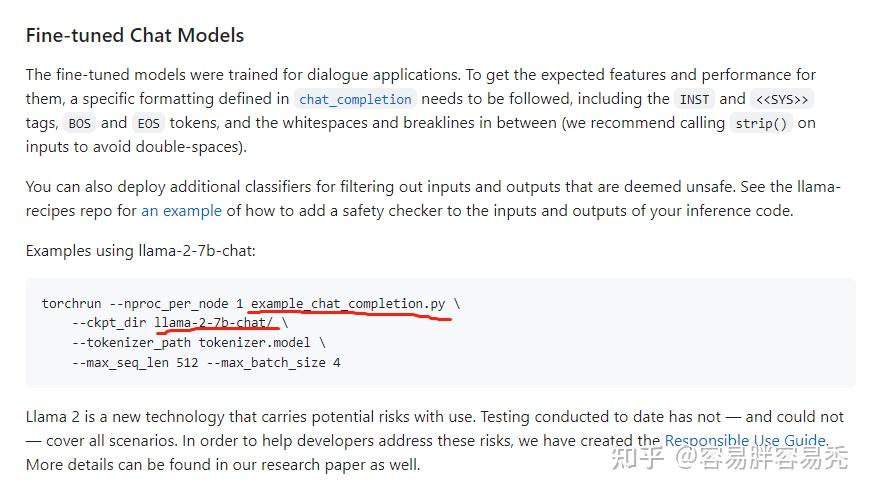Select the EOS inline code token
This screenshot has width=870, height=492.
pos(148,123)
